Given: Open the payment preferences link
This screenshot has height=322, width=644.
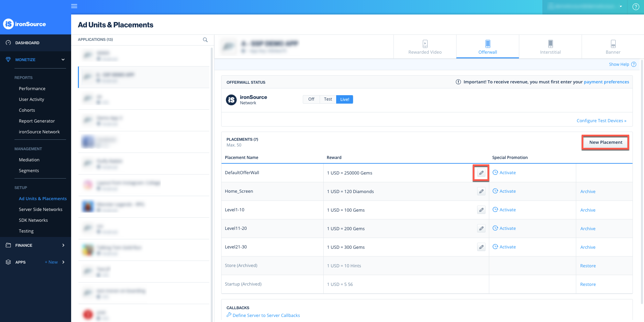Looking at the screenshot, I should [x=606, y=82].
